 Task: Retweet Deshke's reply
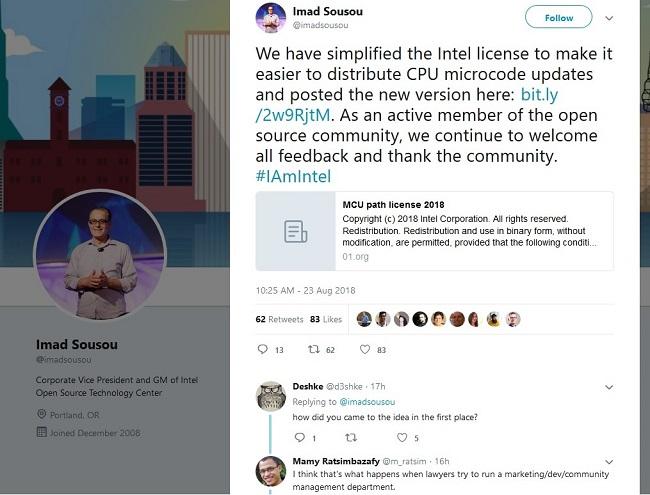point(351,437)
